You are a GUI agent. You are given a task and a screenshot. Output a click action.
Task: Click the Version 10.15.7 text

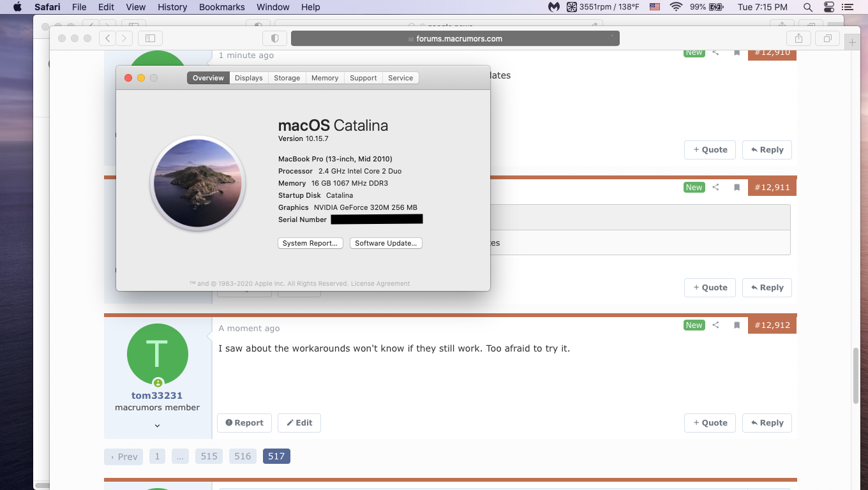(303, 138)
